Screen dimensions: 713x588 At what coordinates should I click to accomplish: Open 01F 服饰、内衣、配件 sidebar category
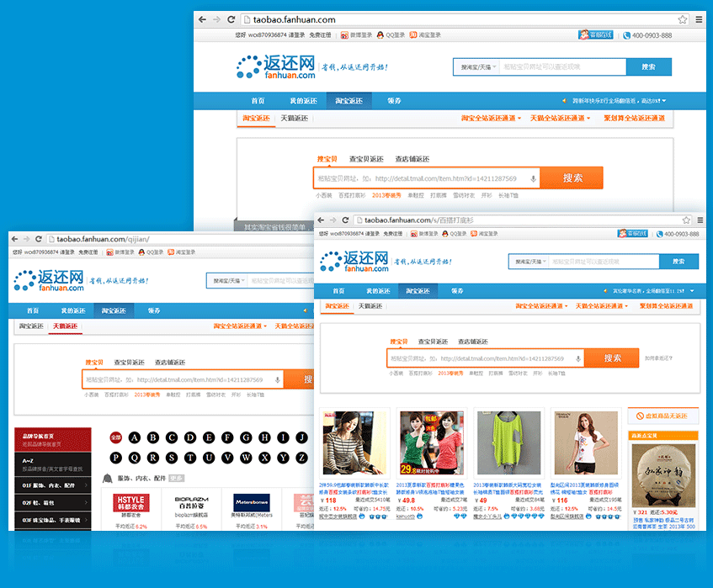(x=53, y=485)
